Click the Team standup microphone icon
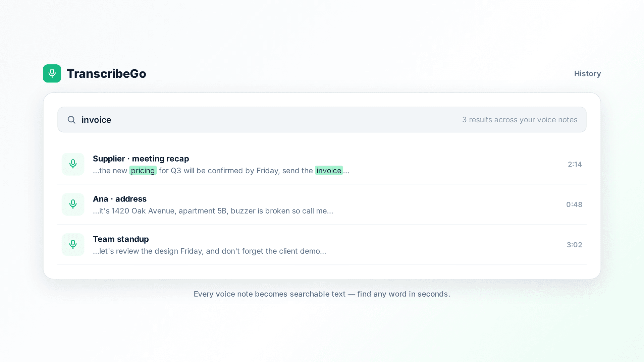 point(73,244)
